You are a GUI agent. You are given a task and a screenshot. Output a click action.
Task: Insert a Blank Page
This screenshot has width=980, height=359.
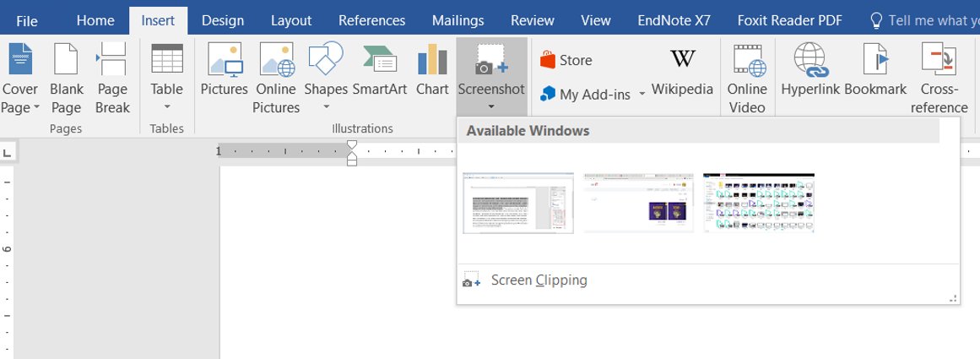point(66,79)
